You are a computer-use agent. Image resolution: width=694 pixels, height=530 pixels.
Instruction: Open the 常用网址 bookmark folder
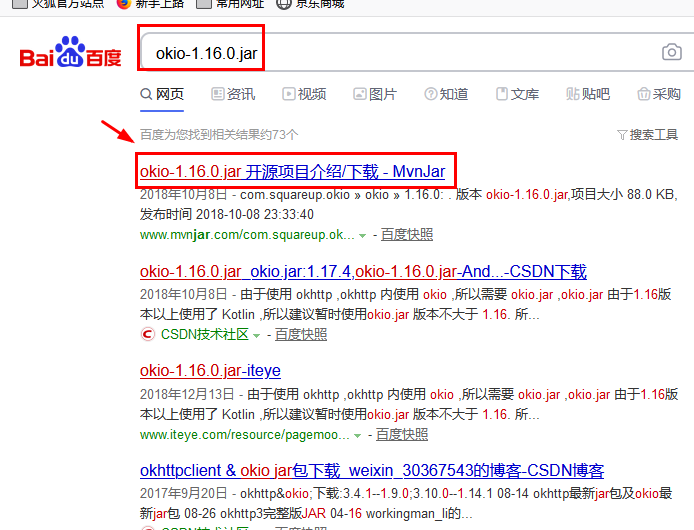230,4
